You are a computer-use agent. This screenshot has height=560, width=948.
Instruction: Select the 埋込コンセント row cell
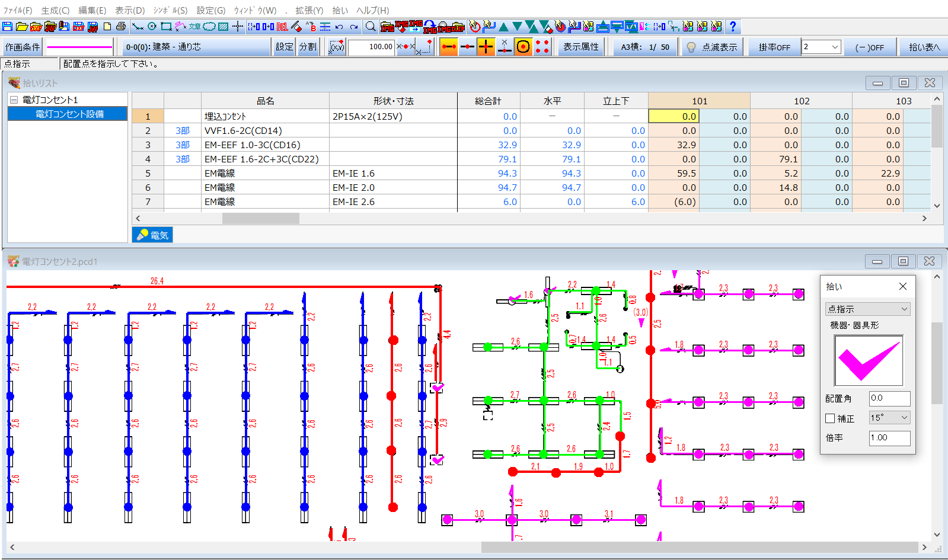265,117
